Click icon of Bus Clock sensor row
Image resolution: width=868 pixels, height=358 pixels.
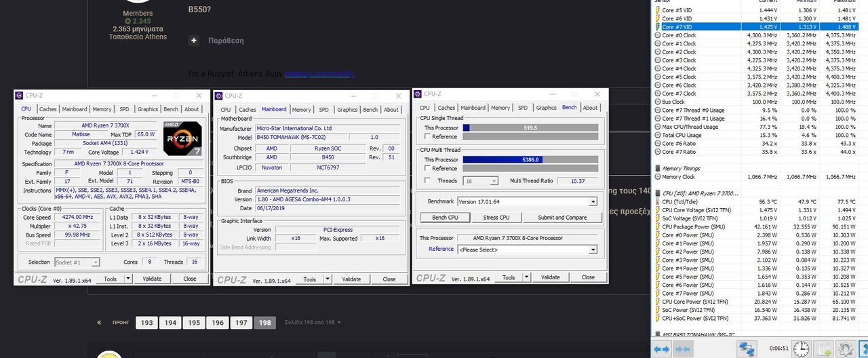(x=657, y=102)
